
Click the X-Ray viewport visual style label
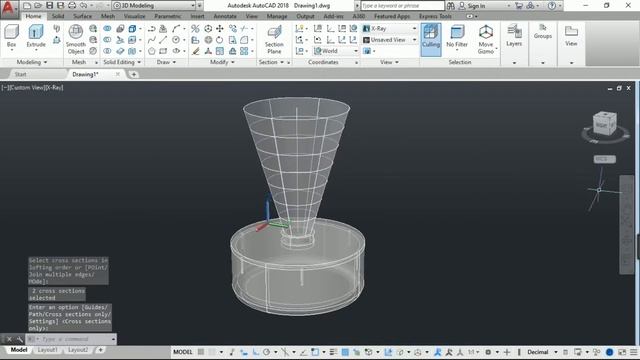pos(54,87)
